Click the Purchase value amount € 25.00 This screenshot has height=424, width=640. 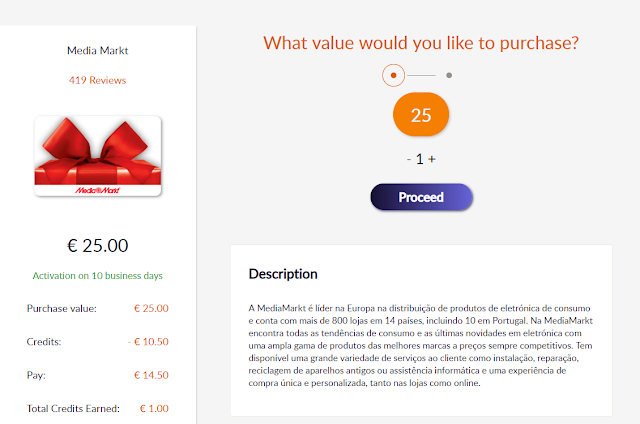pyautogui.click(x=151, y=308)
